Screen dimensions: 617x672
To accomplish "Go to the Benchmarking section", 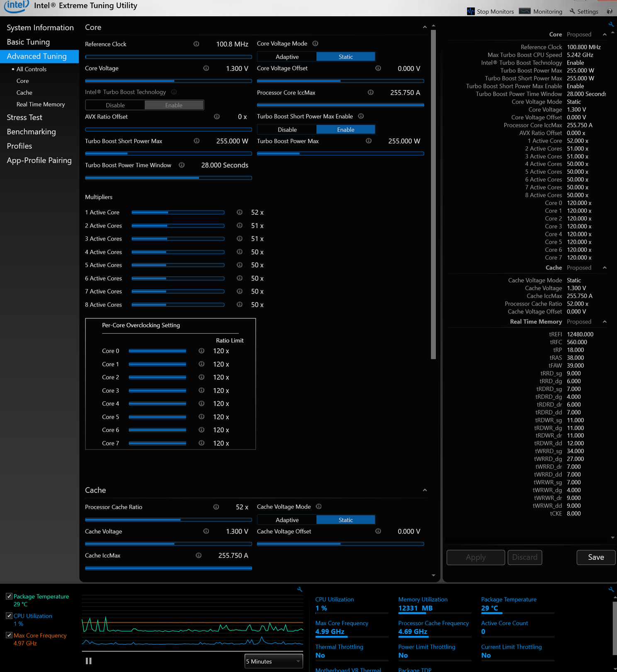I will point(32,132).
